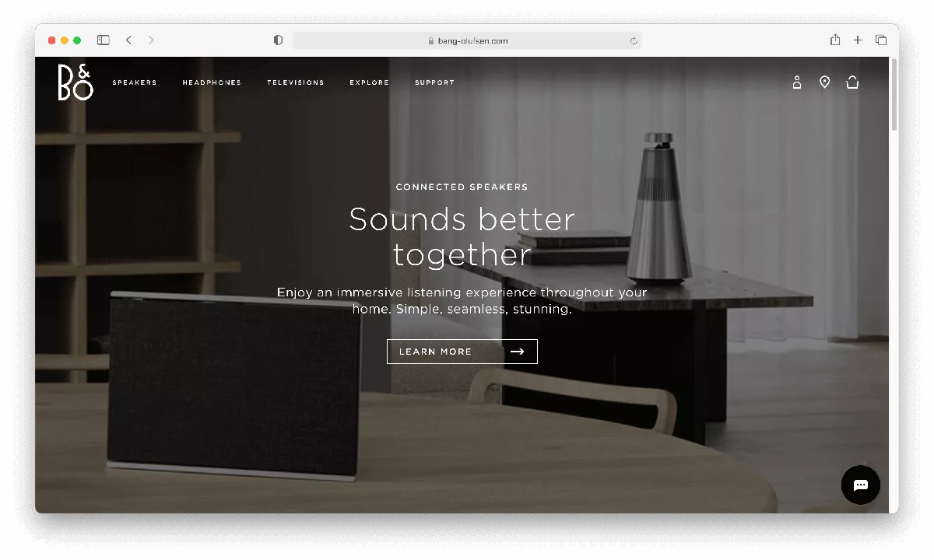Open the Safari share menu
This screenshot has width=934, height=560.
point(835,40)
